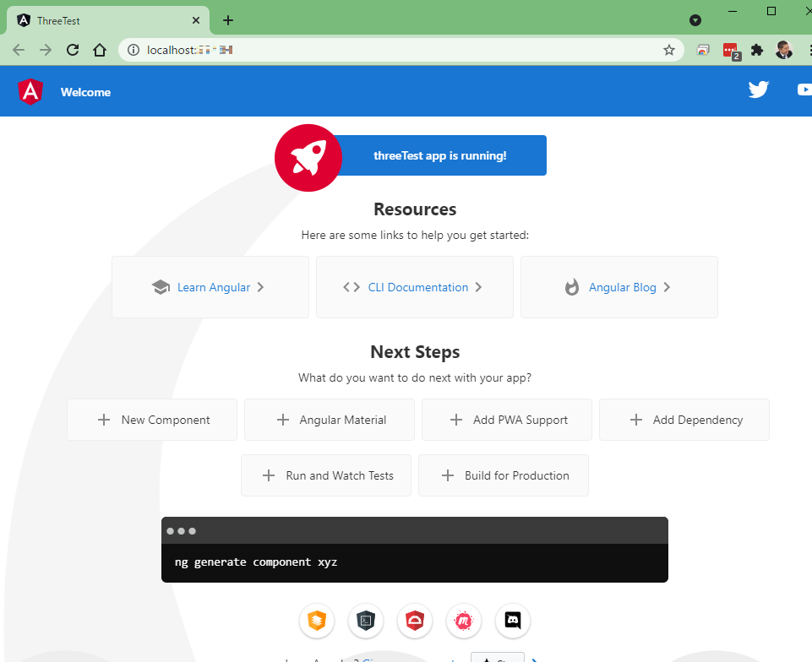Screen dimensions: 812x662
Task: Click the red extension icon with badge 2
Action: click(731, 51)
